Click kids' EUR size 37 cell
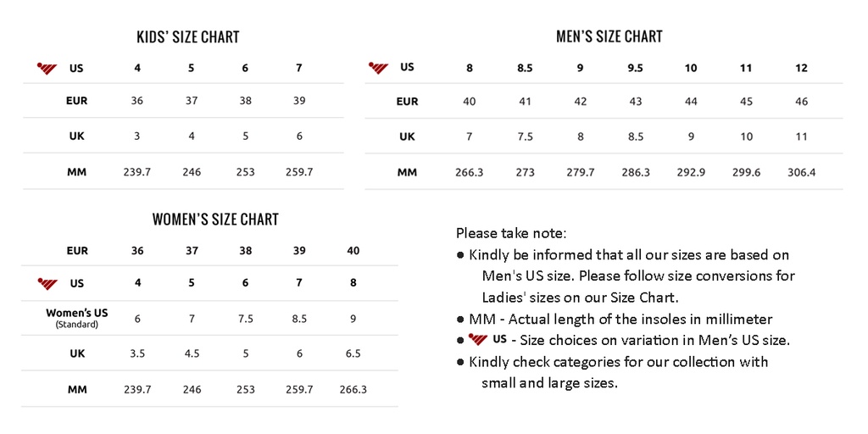The height and width of the screenshot is (434, 868). click(x=192, y=101)
